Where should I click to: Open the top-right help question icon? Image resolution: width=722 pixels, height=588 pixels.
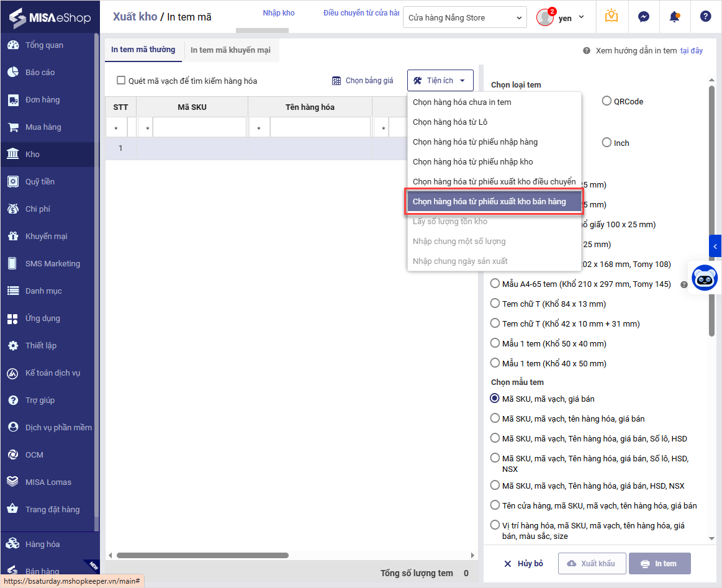pos(705,17)
